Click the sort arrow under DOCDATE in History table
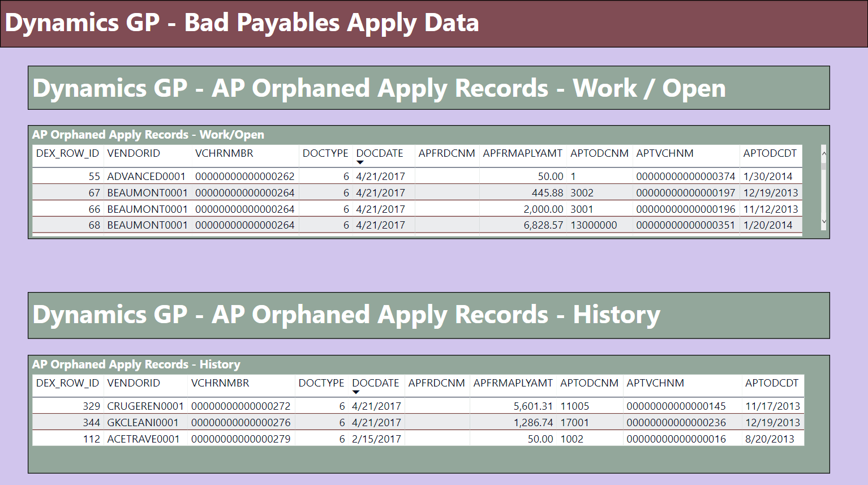Viewport: 868px width, 485px height. [x=356, y=392]
